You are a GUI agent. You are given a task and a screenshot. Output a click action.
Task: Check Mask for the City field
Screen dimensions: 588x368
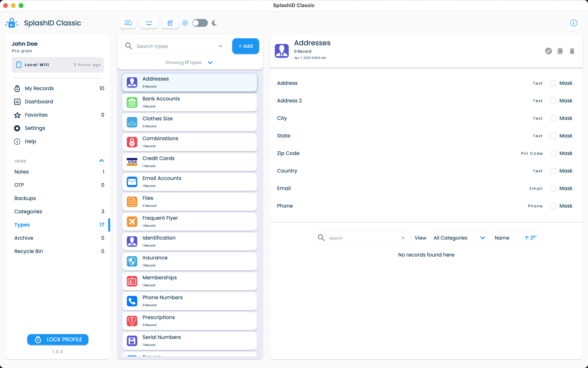coord(553,118)
